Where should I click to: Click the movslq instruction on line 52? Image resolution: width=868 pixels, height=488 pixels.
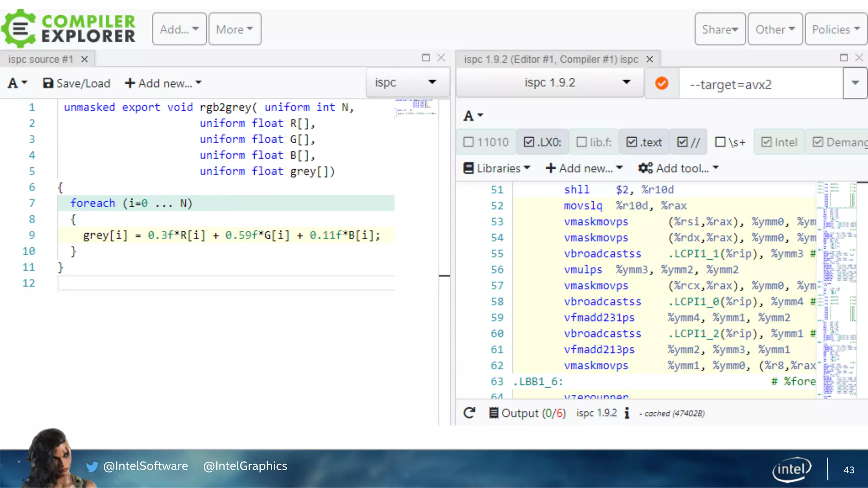(x=583, y=205)
